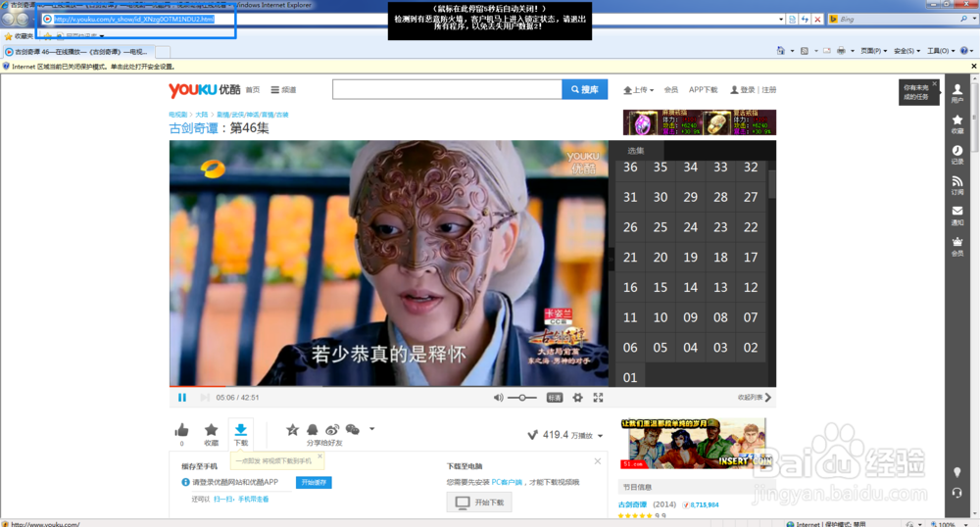Screen dimensions: 980x527
Task: Share to WeChat icon
Action: point(353,429)
